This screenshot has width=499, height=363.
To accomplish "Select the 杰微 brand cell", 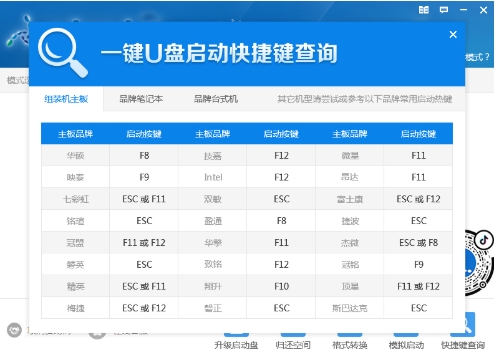I will click(350, 243).
